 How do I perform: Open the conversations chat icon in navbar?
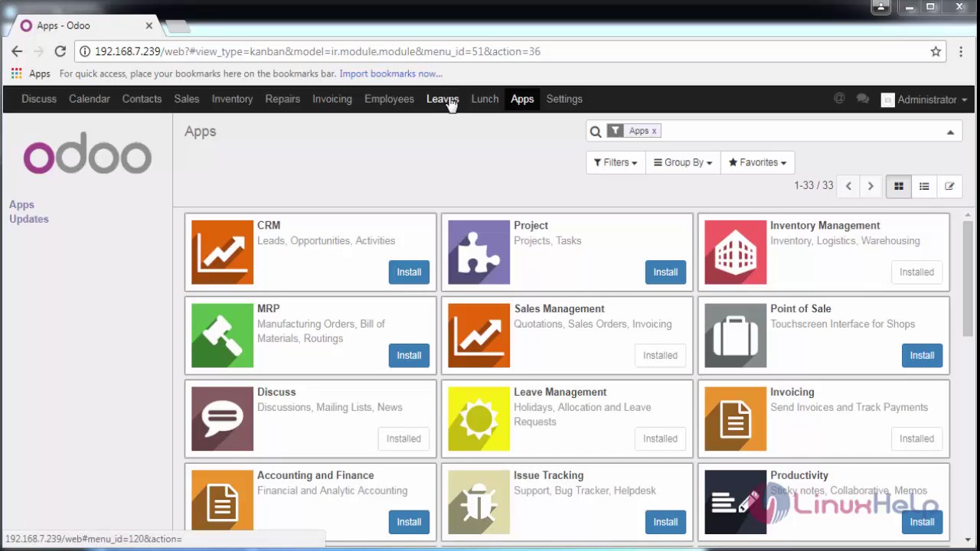(x=863, y=99)
